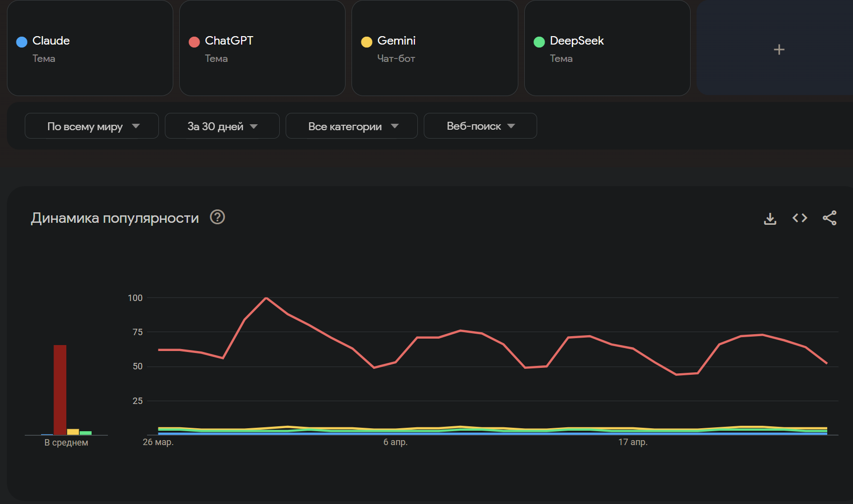
Task: Select the ChatGPT topic card
Action: [262, 48]
